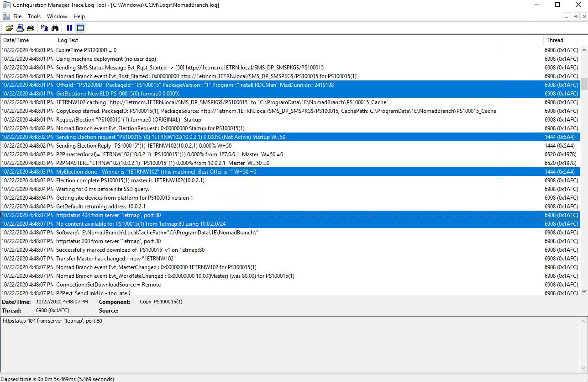
Task: Click the Open on Server computer icon
Action: (x=20, y=28)
